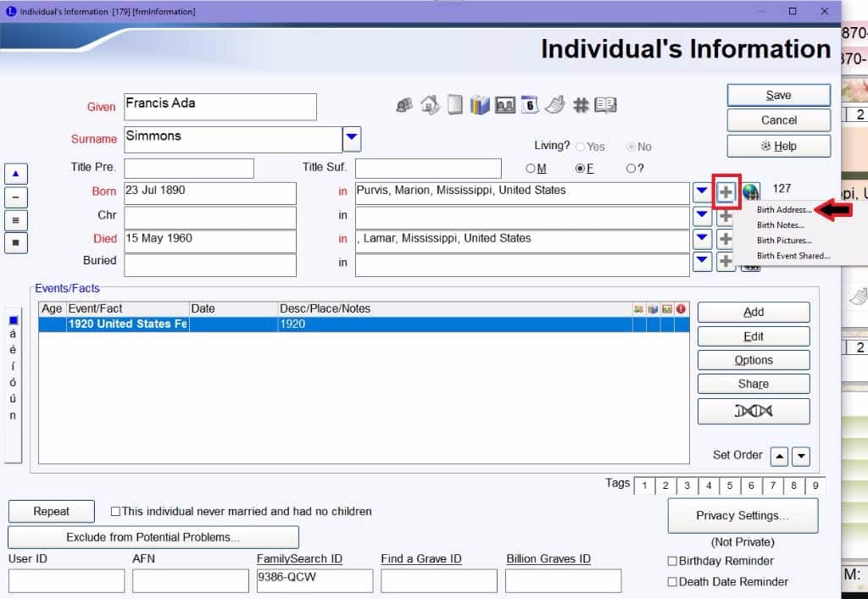Click the Born date field '23 Jul 1890'

pos(210,193)
